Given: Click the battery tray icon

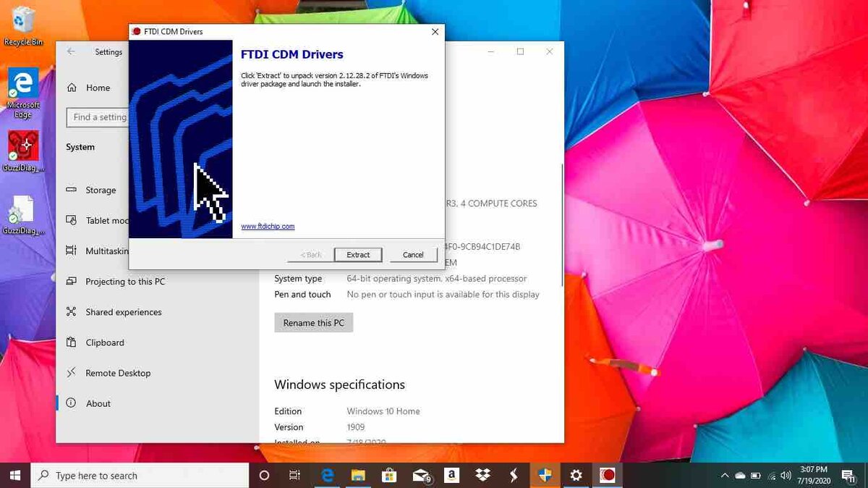Looking at the screenshot, I should pyautogui.click(x=756, y=476).
